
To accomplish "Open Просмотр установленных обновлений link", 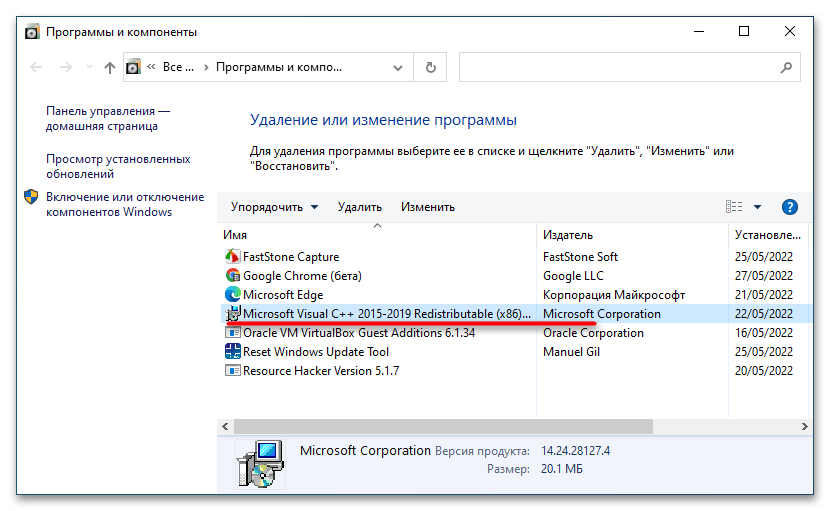I will tap(117, 166).
